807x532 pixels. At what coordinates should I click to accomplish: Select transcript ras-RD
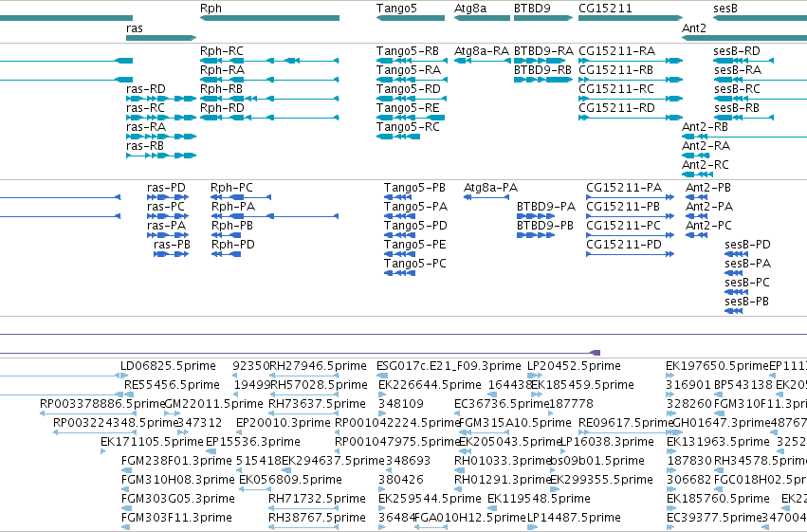[x=161, y=99]
